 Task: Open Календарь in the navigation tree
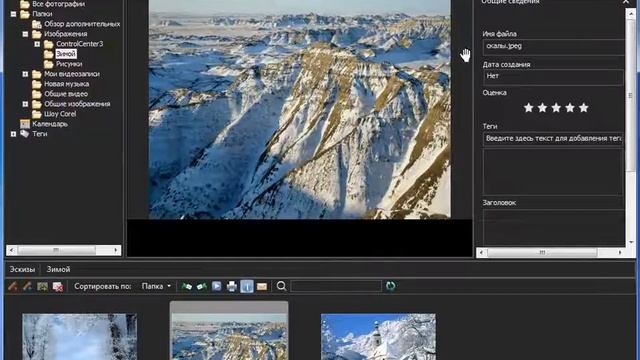tap(50, 124)
